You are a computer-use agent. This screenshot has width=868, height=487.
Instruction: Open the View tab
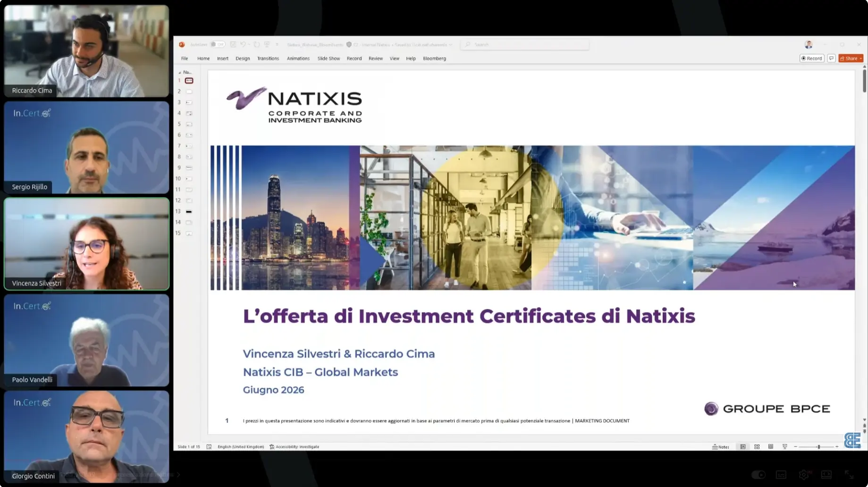[x=395, y=59]
